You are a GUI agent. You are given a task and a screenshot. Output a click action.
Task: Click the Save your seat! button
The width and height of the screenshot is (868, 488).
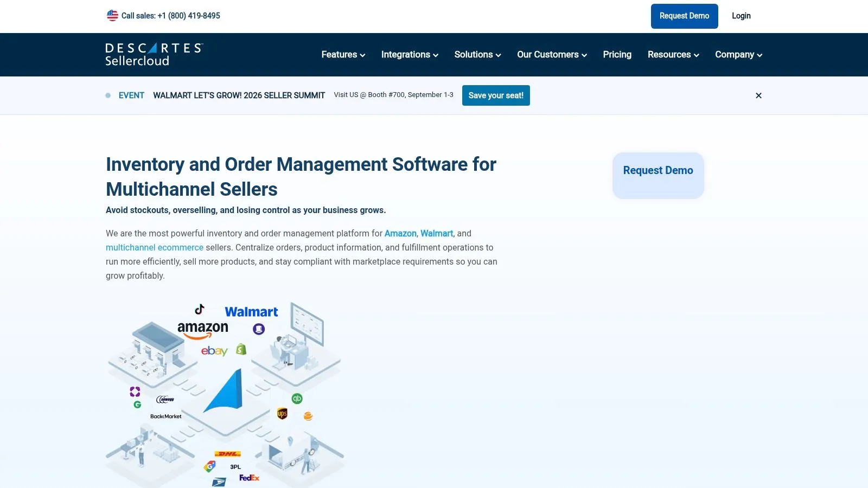point(496,95)
